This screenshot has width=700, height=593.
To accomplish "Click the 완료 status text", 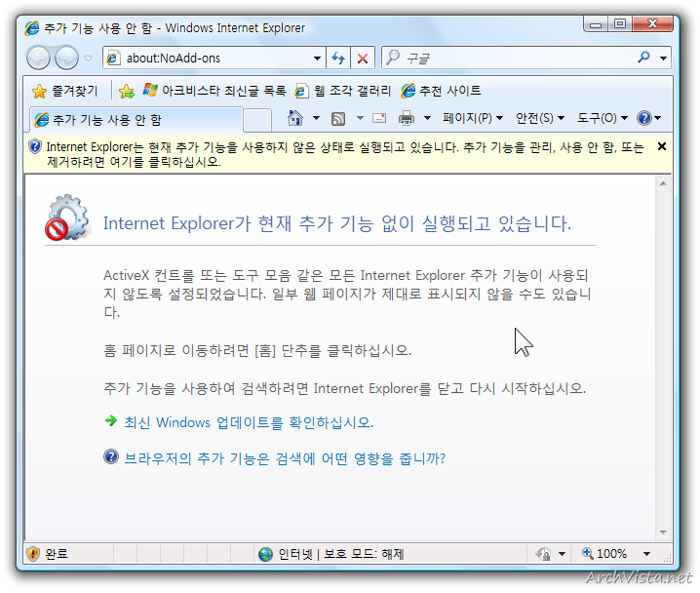I will 57,554.
